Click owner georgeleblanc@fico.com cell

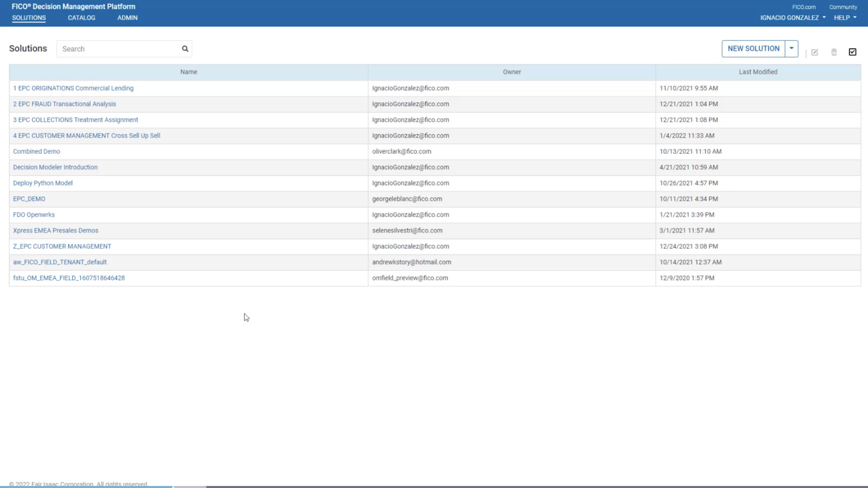pos(512,199)
